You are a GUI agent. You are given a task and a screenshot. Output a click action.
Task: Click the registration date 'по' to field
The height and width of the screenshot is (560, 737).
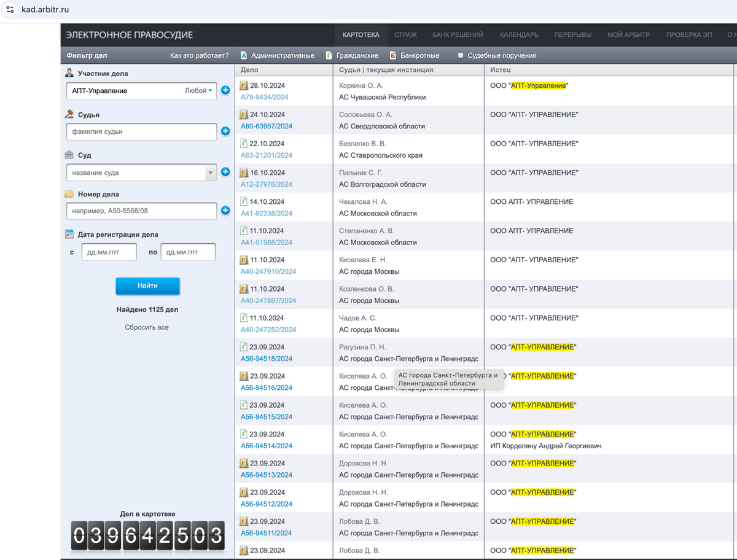188,252
